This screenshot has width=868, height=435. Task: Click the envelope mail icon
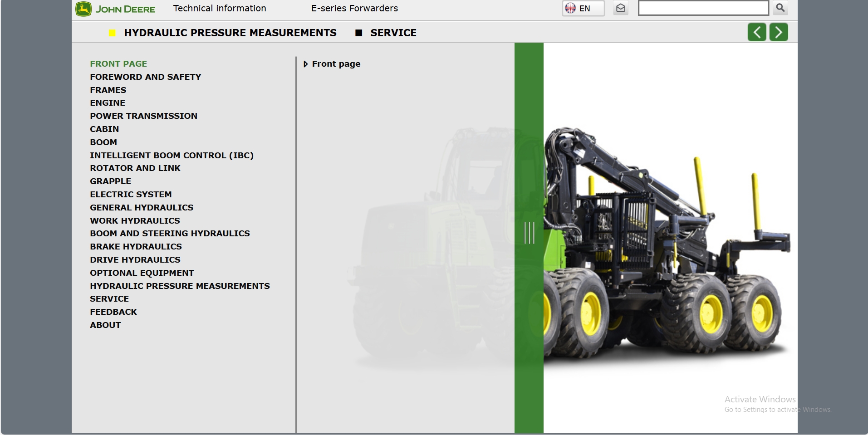(621, 8)
